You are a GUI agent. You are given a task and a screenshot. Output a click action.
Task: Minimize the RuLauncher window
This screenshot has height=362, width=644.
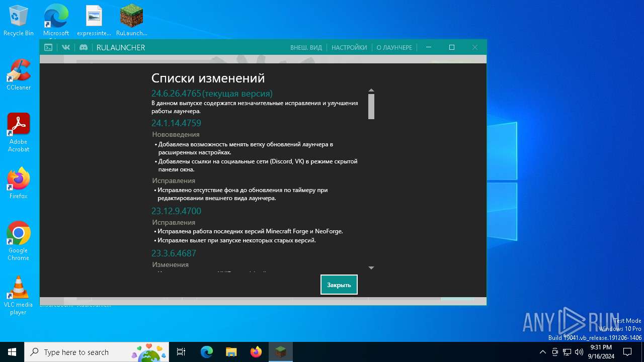(x=429, y=47)
